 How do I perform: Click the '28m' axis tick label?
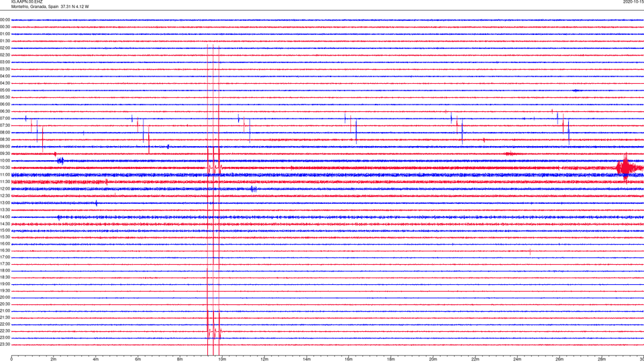[602, 359]
